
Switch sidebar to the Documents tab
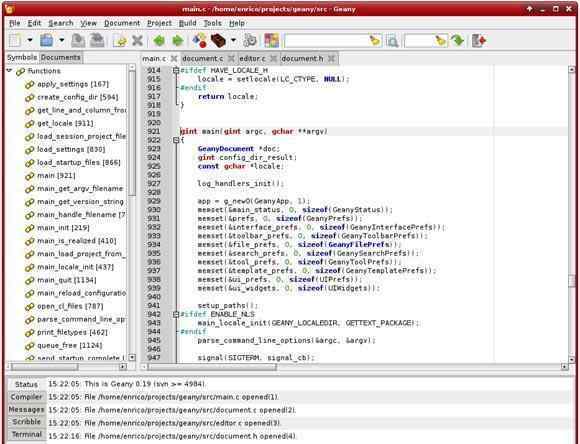pos(60,57)
